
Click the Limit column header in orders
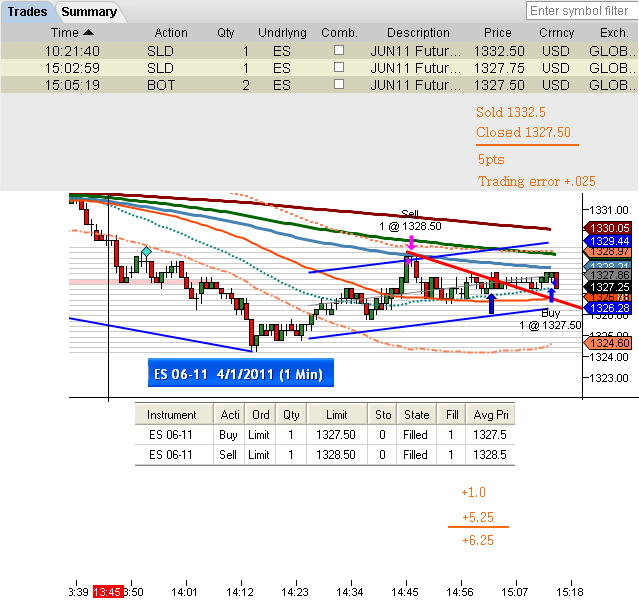pyautogui.click(x=337, y=414)
